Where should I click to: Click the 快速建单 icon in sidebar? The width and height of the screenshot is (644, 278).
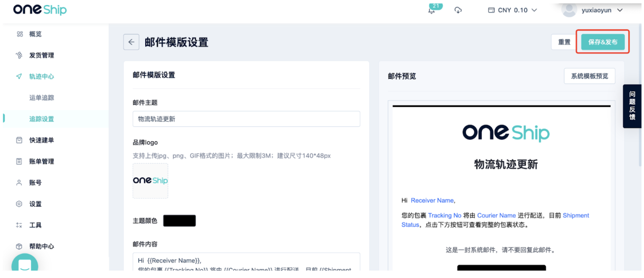pyautogui.click(x=19, y=140)
